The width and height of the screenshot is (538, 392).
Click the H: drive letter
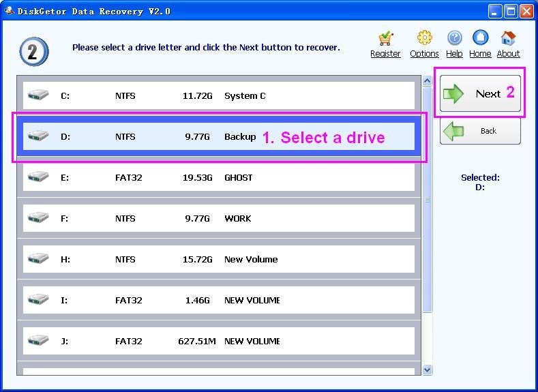pos(65,259)
